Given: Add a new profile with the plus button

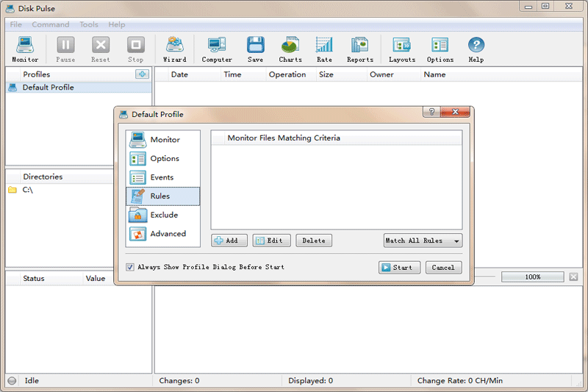Looking at the screenshot, I should tap(142, 74).
